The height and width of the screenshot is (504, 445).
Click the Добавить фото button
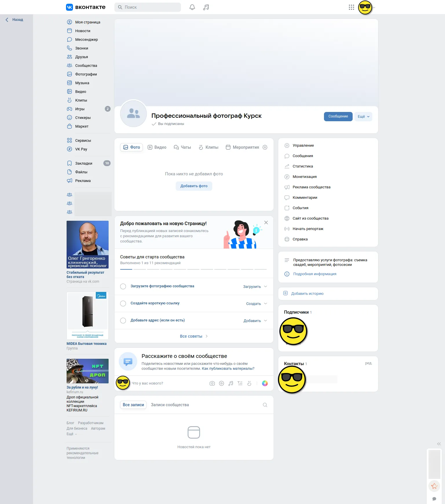tap(194, 186)
